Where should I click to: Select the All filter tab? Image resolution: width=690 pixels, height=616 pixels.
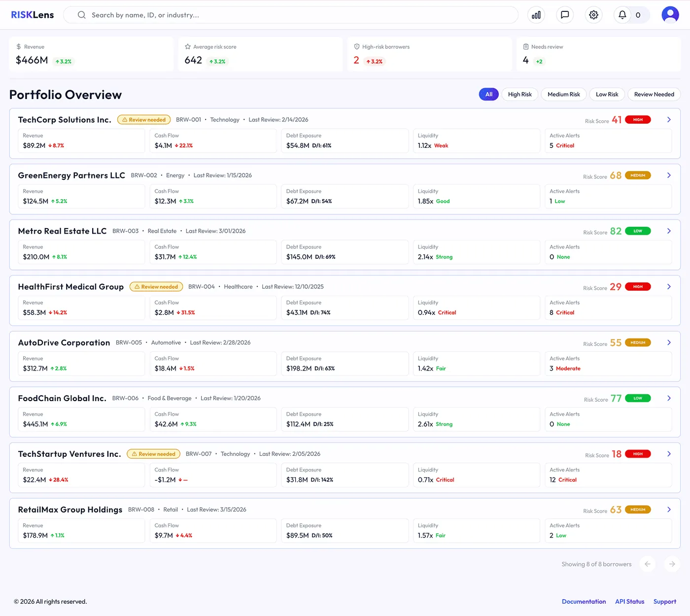tap(489, 94)
